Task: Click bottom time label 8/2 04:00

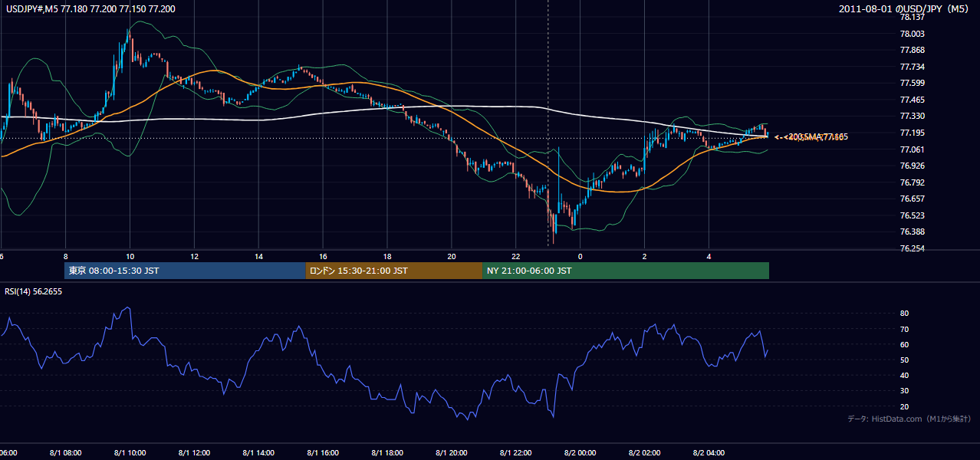Action: point(709,453)
